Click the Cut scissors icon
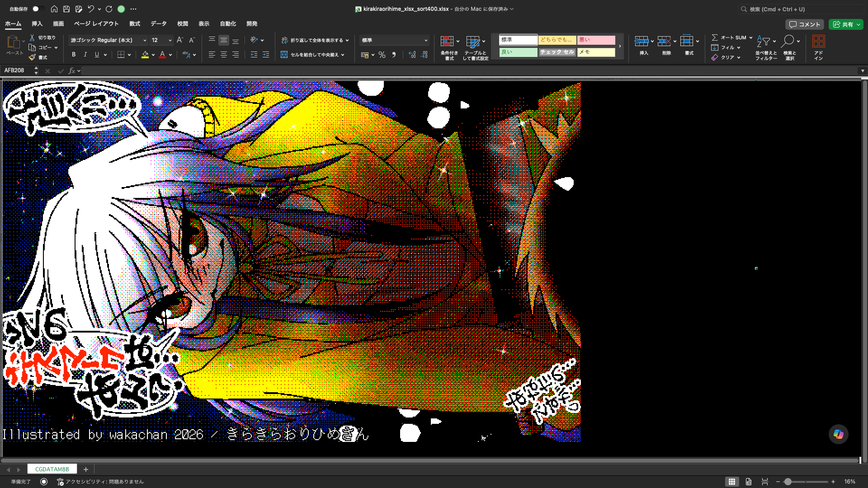The image size is (868, 488). click(32, 38)
